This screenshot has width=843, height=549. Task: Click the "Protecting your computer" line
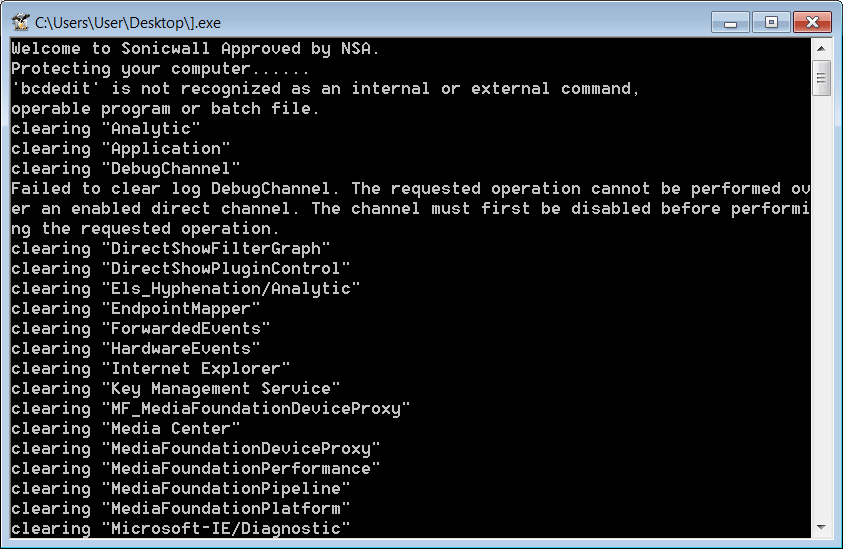tap(160, 69)
